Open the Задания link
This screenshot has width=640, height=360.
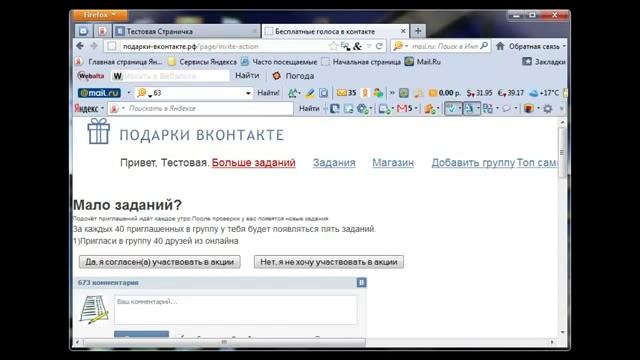coord(334,162)
